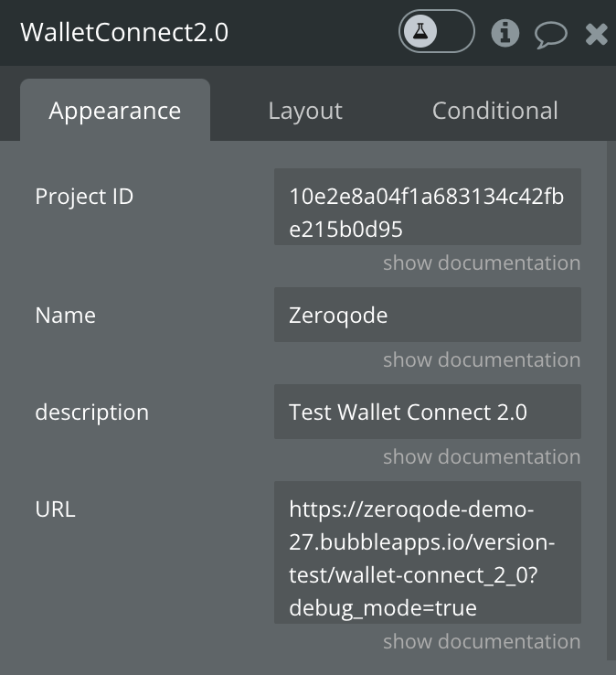Click the description field with Test Wallet Connect

click(x=428, y=412)
